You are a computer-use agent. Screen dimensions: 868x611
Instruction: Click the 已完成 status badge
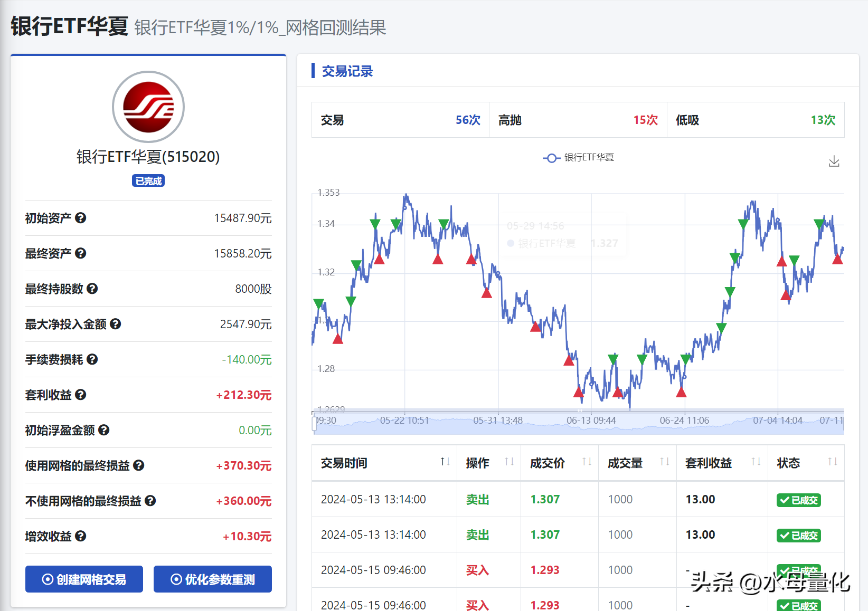148,181
